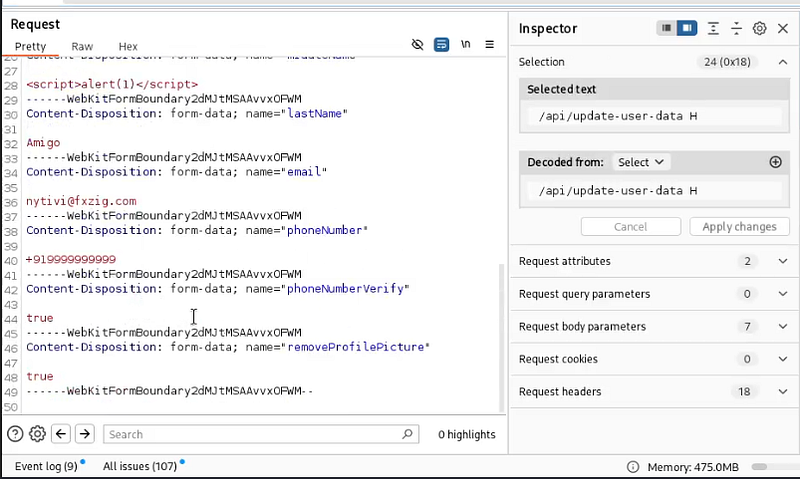This screenshot has height=479, width=800.
Task: Click the name="phoneNumberVerify" parameter text
Action: tap(328, 289)
